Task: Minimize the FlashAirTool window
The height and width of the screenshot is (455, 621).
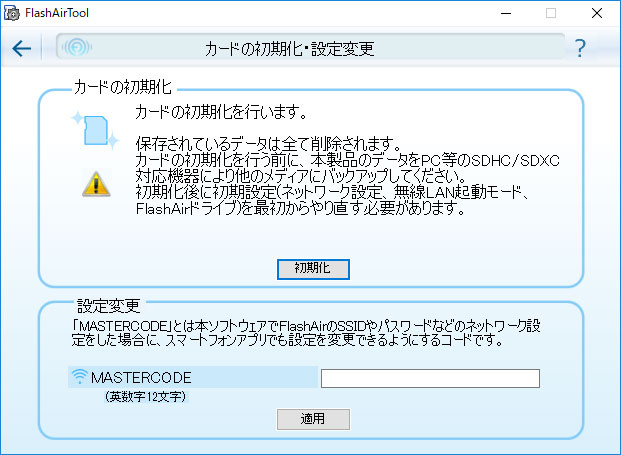Action: pos(506,13)
